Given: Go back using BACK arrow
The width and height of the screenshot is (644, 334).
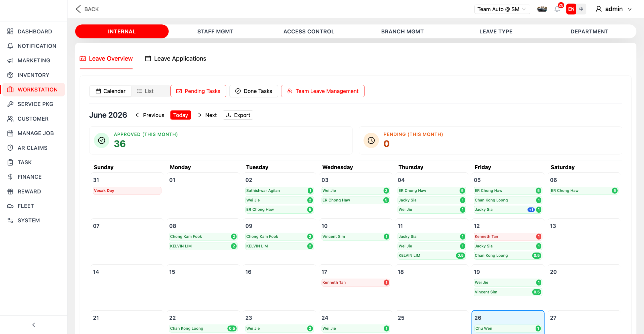Looking at the screenshot, I should tap(87, 9).
